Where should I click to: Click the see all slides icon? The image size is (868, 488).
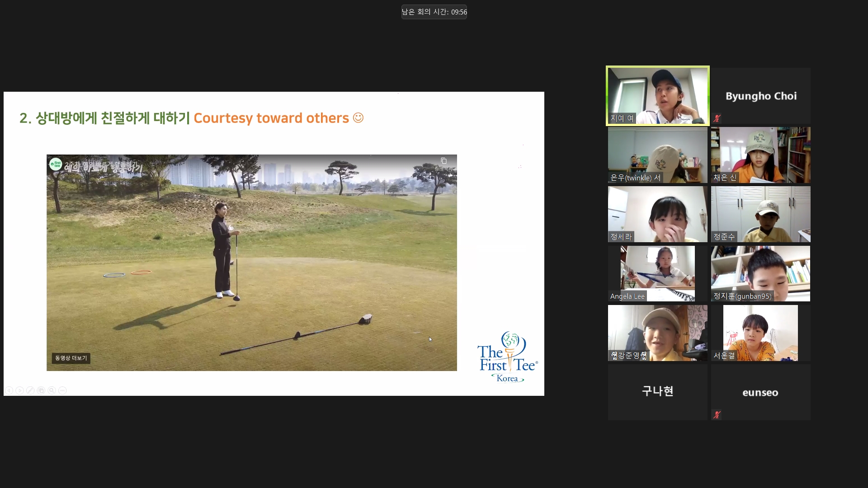click(x=41, y=390)
